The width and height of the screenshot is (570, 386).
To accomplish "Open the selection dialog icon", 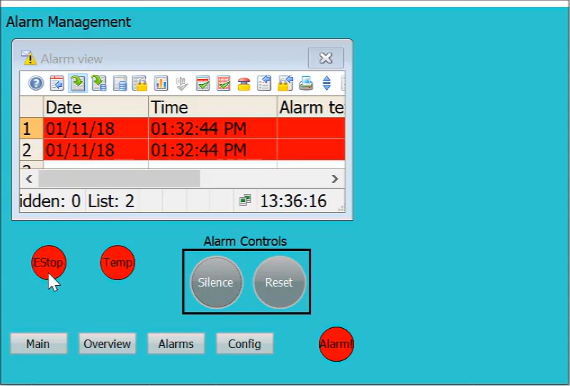I will [264, 83].
